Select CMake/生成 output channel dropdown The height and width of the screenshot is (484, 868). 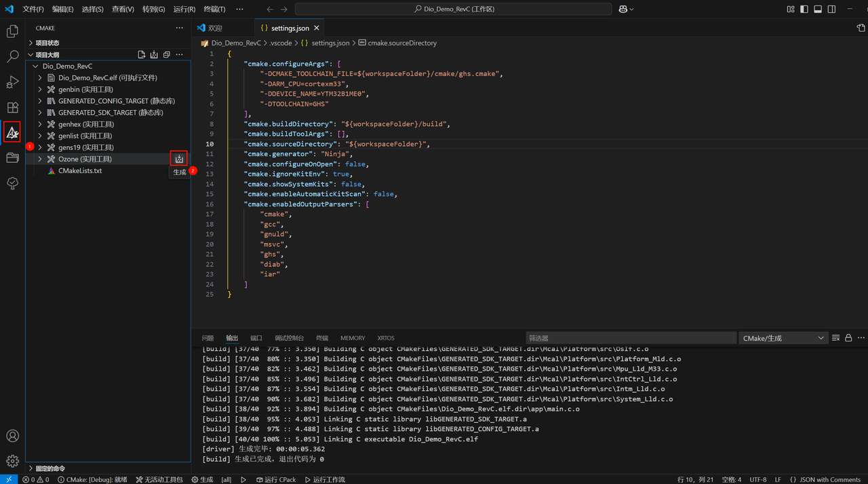pyautogui.click(x=783, y=338)
